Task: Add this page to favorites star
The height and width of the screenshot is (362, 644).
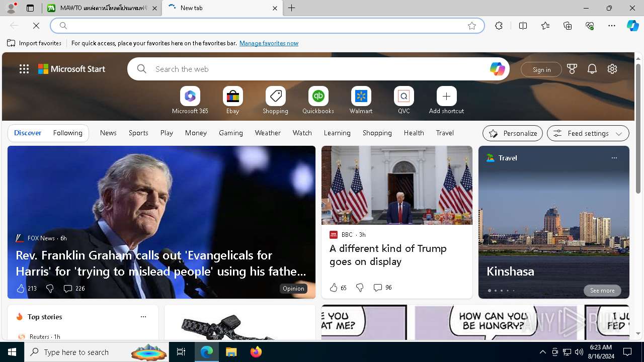Action: (472, 26)
